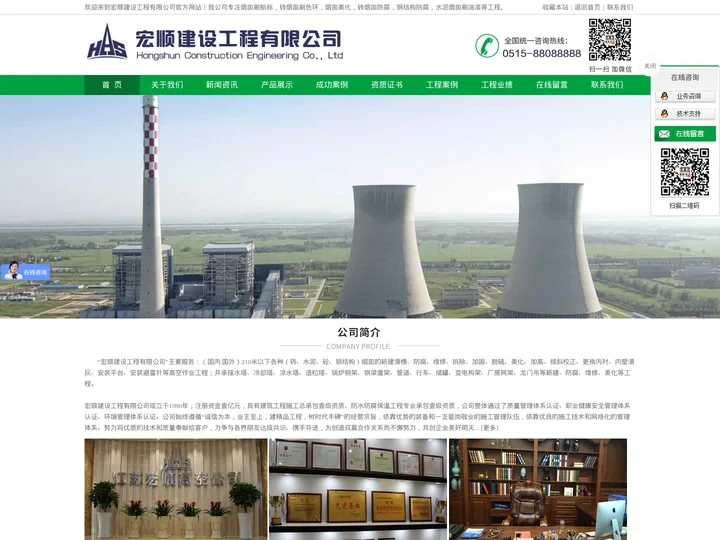Click the header WeChat QR code
The image size is (720, 540).
tap(610, 40)
